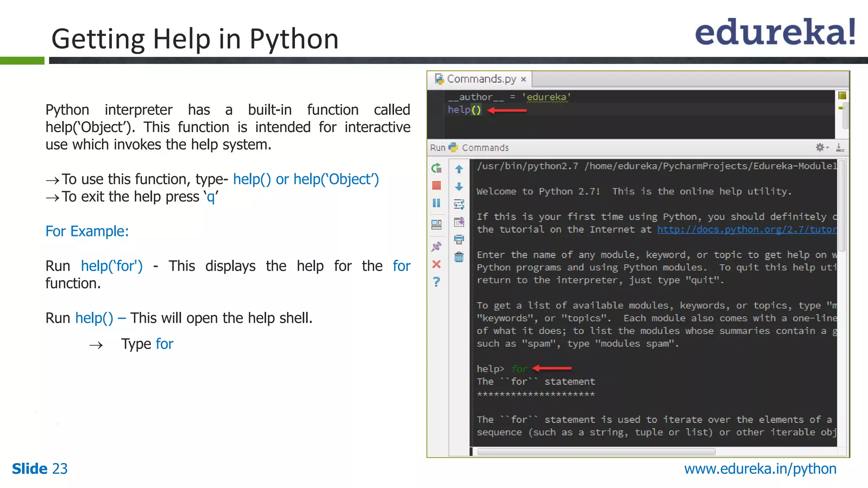Toggle soft-wrap icon in Run console
Screen dimensions: 868x488
click(459, 204)
